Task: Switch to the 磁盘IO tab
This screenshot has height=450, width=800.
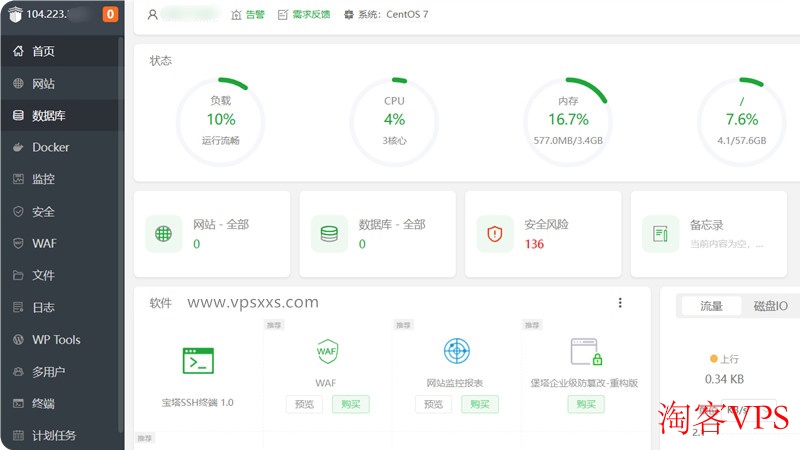Action: coord(770,306)
